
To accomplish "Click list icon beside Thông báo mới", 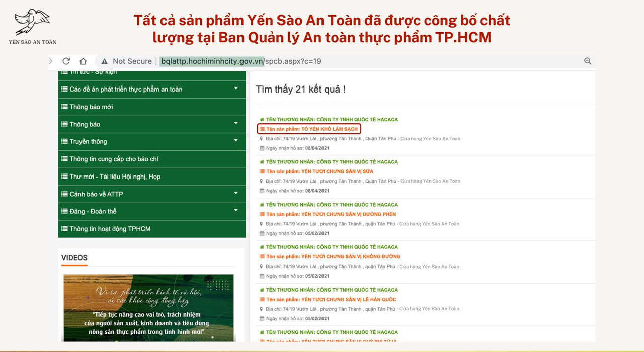I will pyautogui.click(x=64, y=107).
